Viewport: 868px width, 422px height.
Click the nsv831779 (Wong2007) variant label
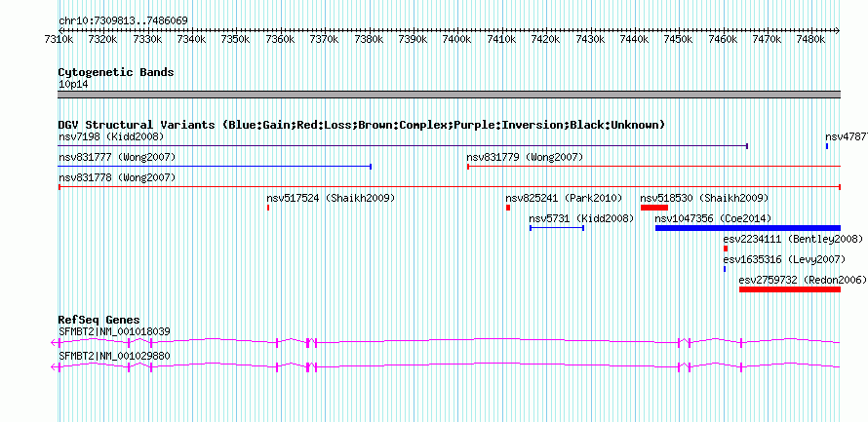(525, 158)
